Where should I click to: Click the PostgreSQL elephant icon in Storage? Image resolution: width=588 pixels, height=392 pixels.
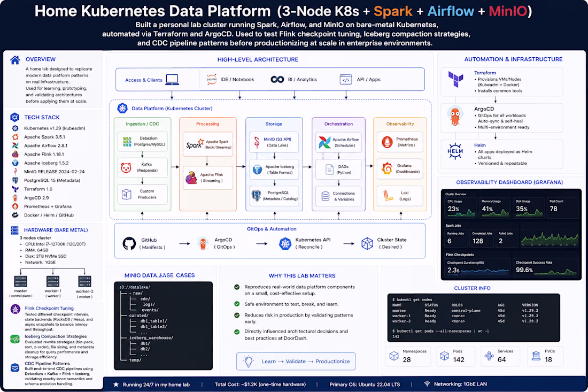click(x=256, y=195)
